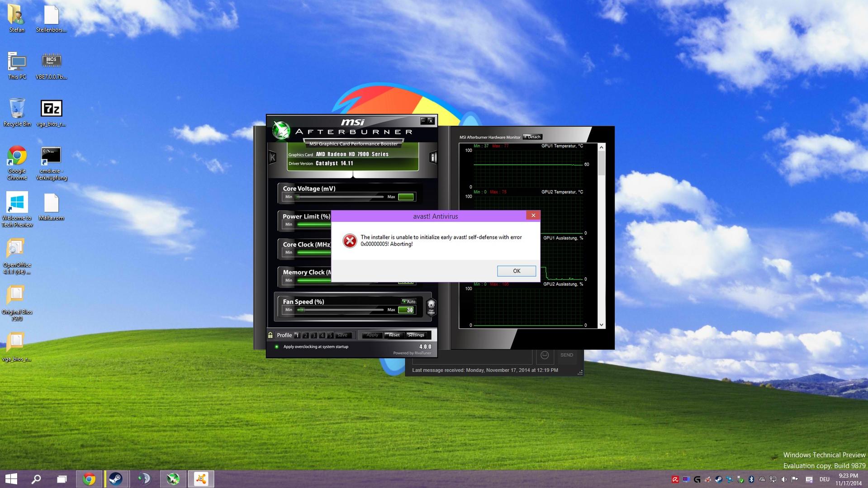Close the avast! Antivirus dialog

(x=533, y=216)
